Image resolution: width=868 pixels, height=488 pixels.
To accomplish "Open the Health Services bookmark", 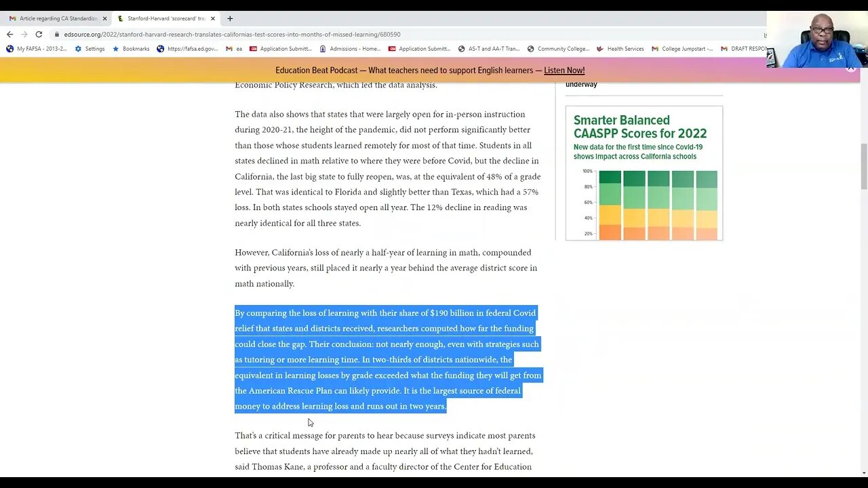I will pyautogui.click(x=620, y=49).
